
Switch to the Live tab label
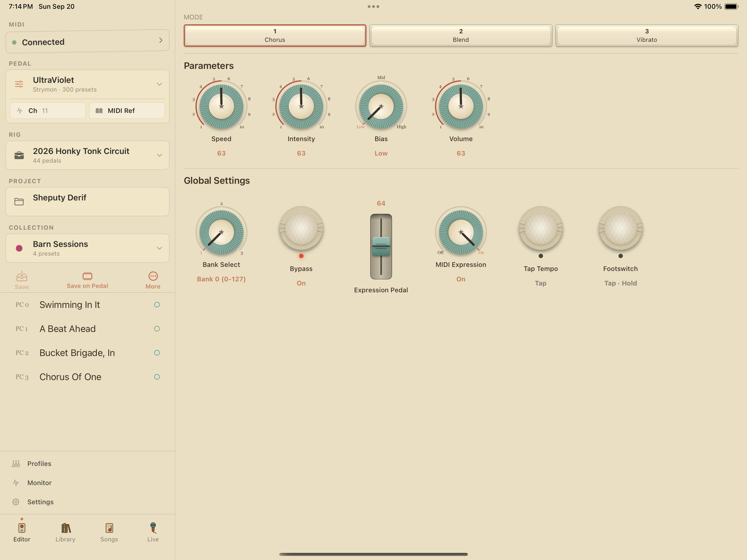coord(153,539)
